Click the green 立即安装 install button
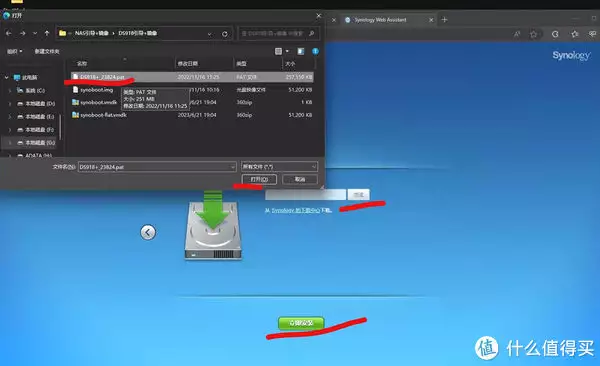 pyautogui.click(x=301, y=323)
